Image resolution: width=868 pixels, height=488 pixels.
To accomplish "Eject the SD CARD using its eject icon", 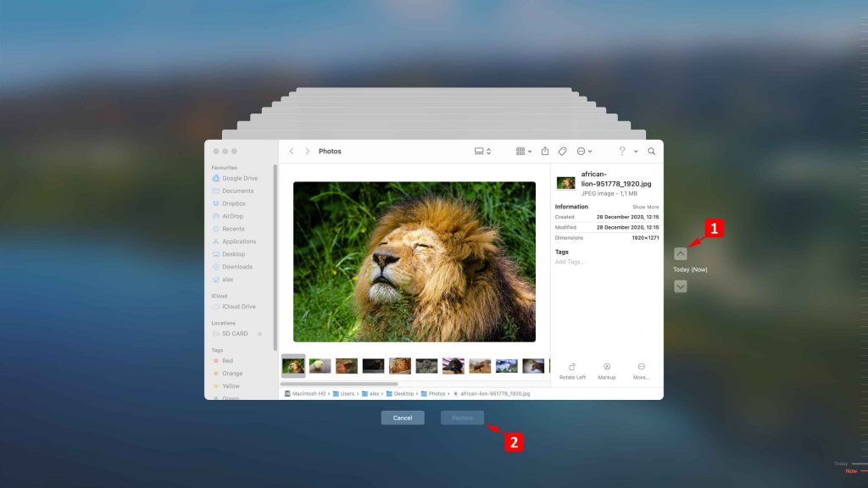I will coord(259,334).
